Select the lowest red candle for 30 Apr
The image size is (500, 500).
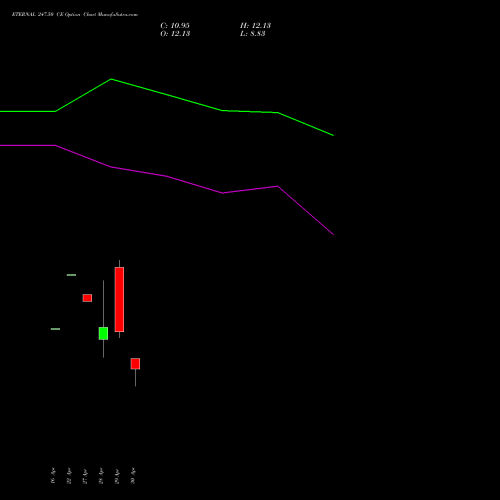click(x=135, y=364)
